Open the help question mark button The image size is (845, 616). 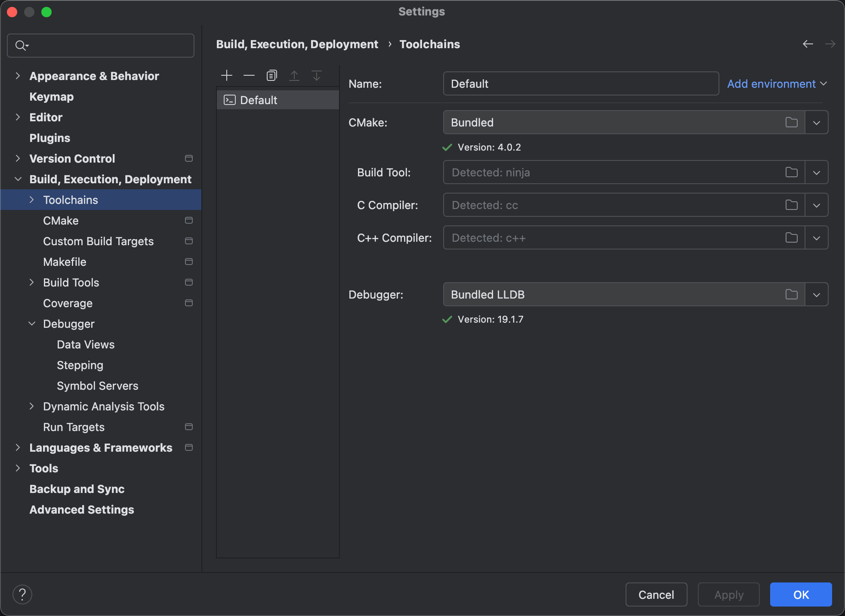pyautogui.click(x=22, y=594)
